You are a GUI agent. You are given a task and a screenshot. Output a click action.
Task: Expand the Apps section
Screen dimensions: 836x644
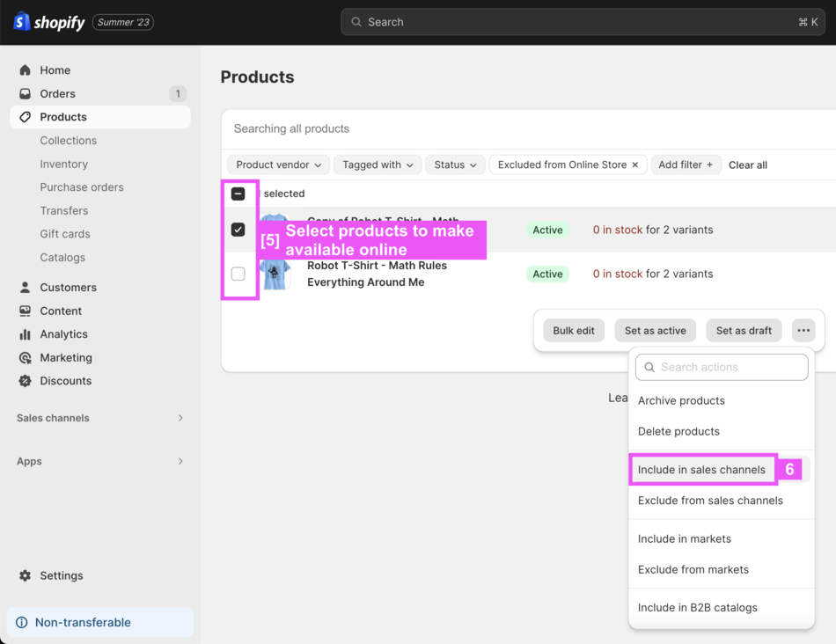100,461
